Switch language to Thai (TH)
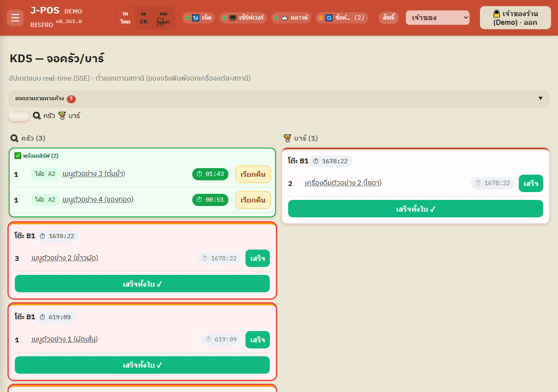This screenshot has height=392, width=558. tap(126, 18)
